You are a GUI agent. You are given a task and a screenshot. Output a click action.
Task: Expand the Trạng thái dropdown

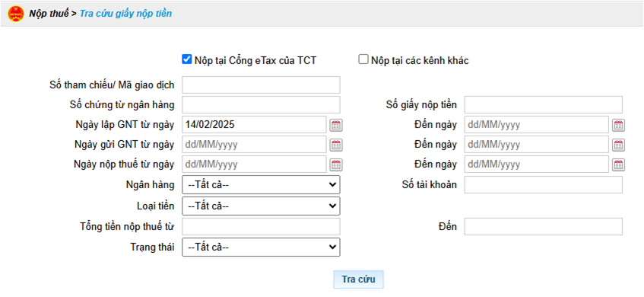click(x=261, y=247)
